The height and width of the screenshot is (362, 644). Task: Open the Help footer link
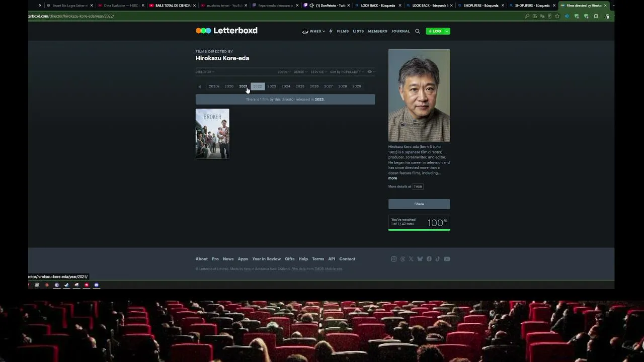click(303, 259)
